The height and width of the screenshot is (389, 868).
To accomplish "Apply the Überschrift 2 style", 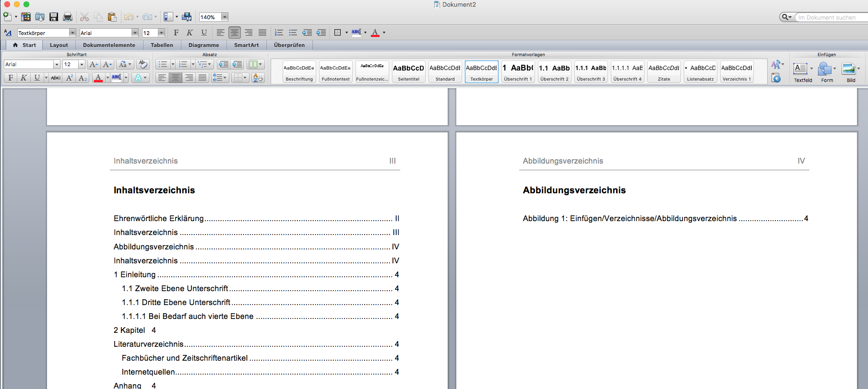I will [x=555, y=71].
